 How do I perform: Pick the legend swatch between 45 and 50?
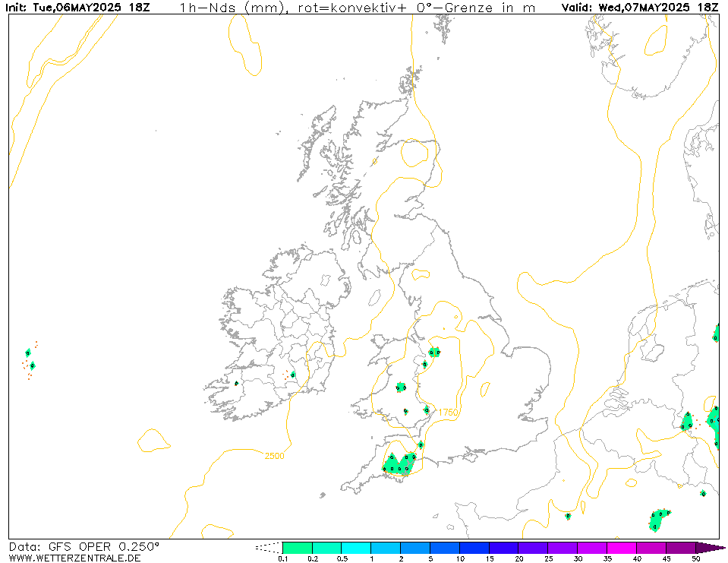(681, 548)
